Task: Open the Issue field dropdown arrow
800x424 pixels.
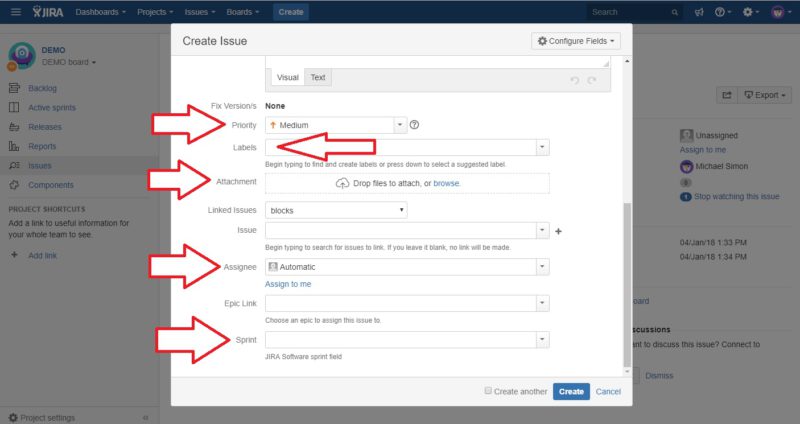Action: pos(542,230)
